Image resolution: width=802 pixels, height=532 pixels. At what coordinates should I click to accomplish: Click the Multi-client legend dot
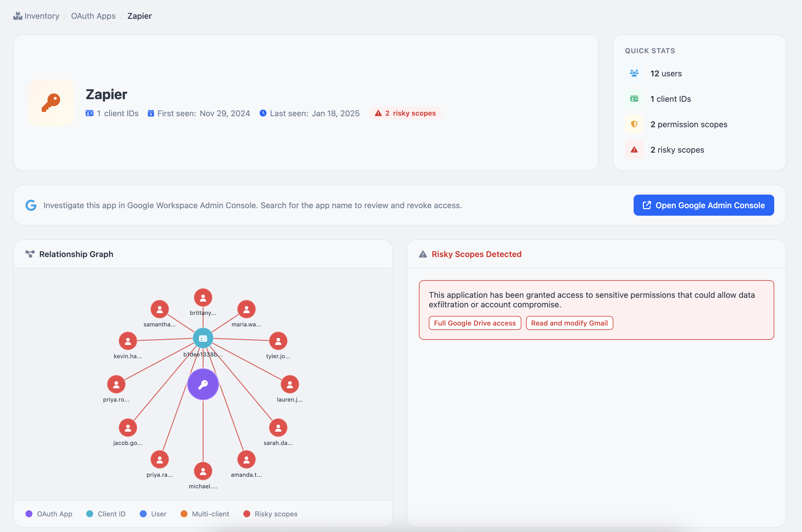184,514
